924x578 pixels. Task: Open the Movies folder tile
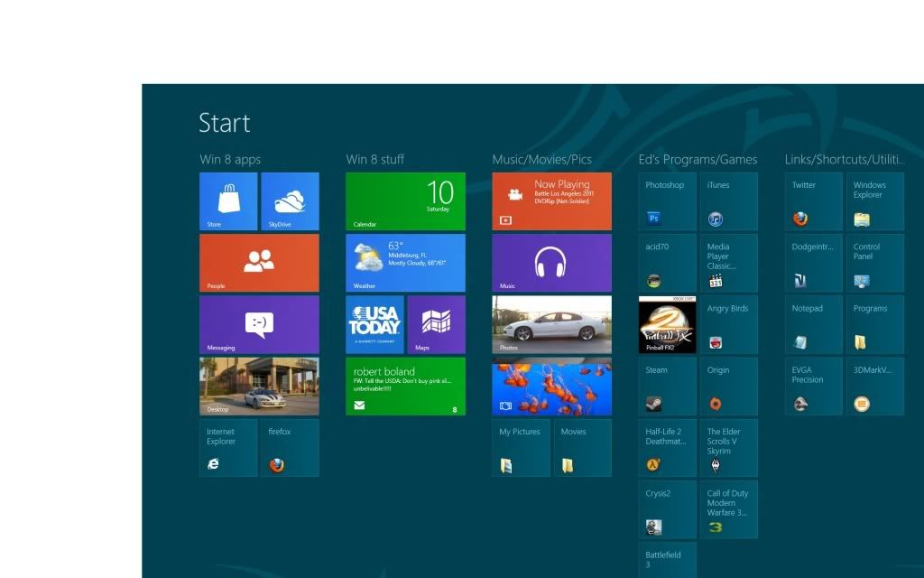point(582,448)
